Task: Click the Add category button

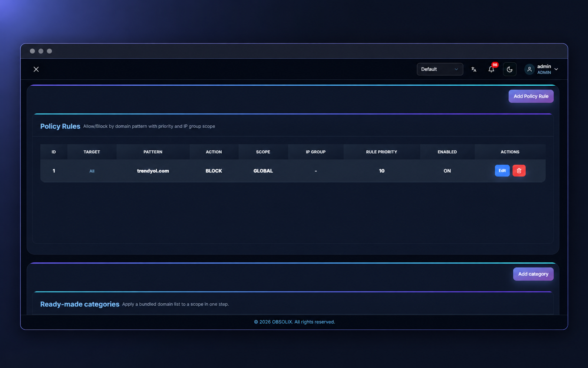Action: click(533, 274)
